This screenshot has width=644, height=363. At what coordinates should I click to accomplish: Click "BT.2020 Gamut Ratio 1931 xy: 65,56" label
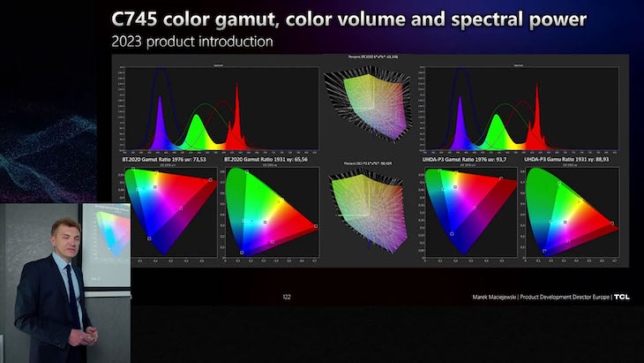pos(266,159)
